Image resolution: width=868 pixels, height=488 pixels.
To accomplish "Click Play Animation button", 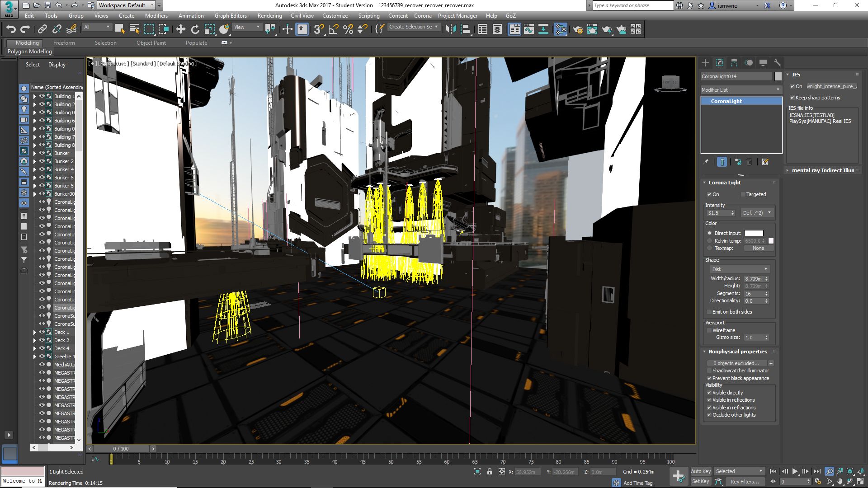I will pyautogui.click(x=795, y=471).
